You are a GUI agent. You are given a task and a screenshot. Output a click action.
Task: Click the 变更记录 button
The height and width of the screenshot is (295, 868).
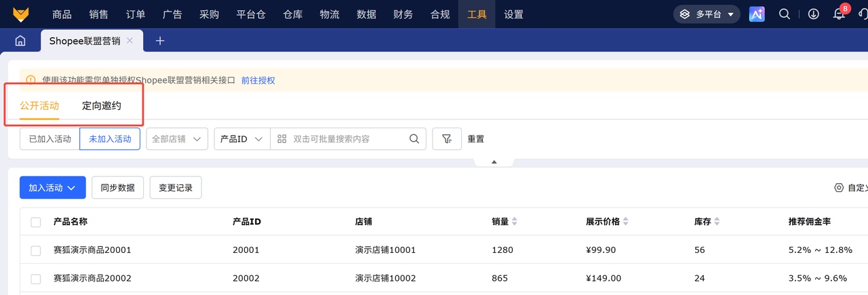(x=176, y=188)
